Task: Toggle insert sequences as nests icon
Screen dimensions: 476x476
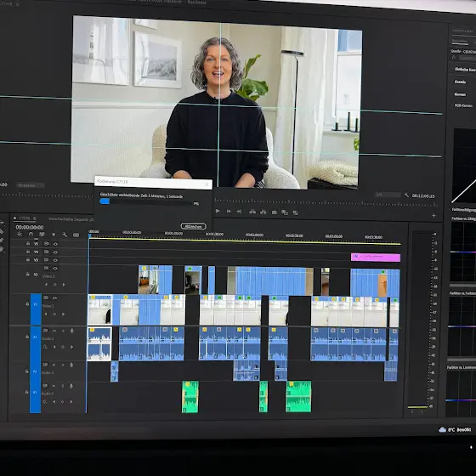Action: (x=20, y=234)
